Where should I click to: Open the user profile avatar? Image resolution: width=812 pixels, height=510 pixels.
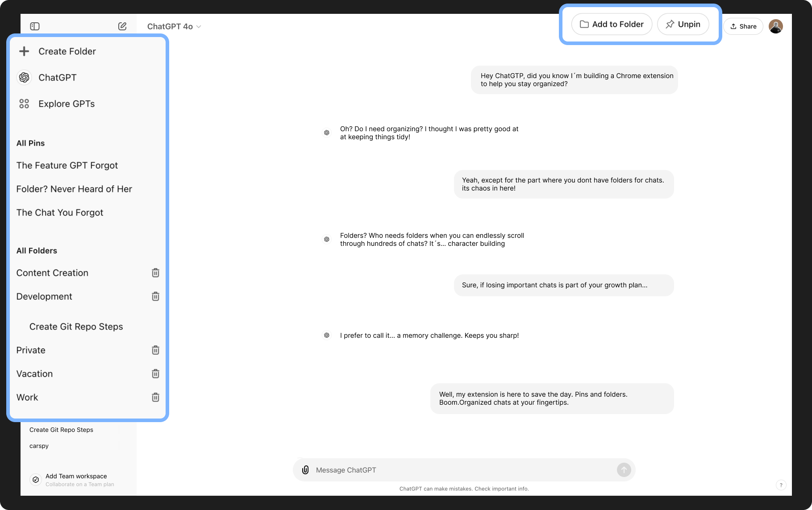[x=776, y=26]
